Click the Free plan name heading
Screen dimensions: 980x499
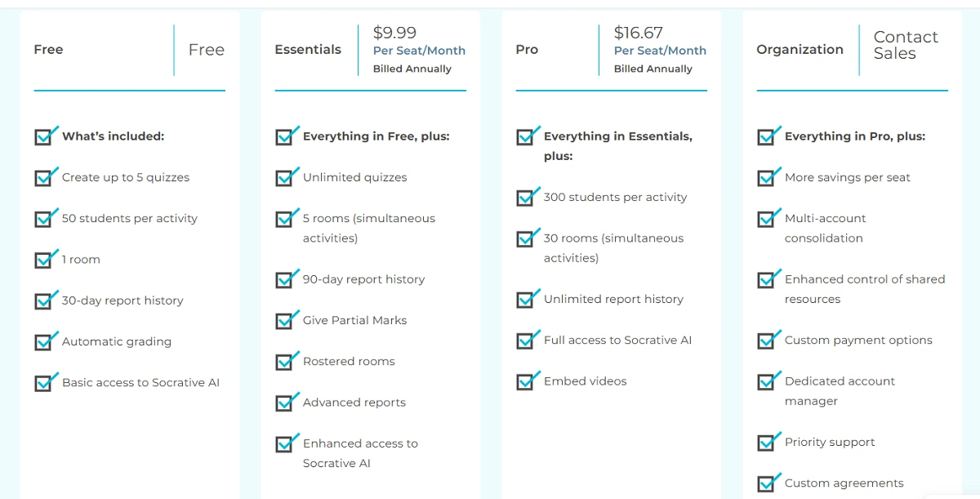[48, 50]
